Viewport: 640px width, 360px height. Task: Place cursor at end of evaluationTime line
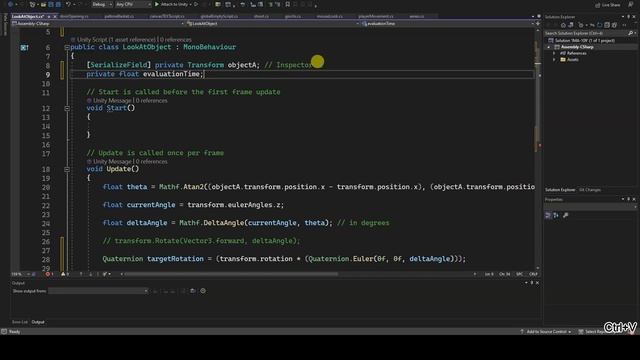pyautogui.click(x=204, y=74)
